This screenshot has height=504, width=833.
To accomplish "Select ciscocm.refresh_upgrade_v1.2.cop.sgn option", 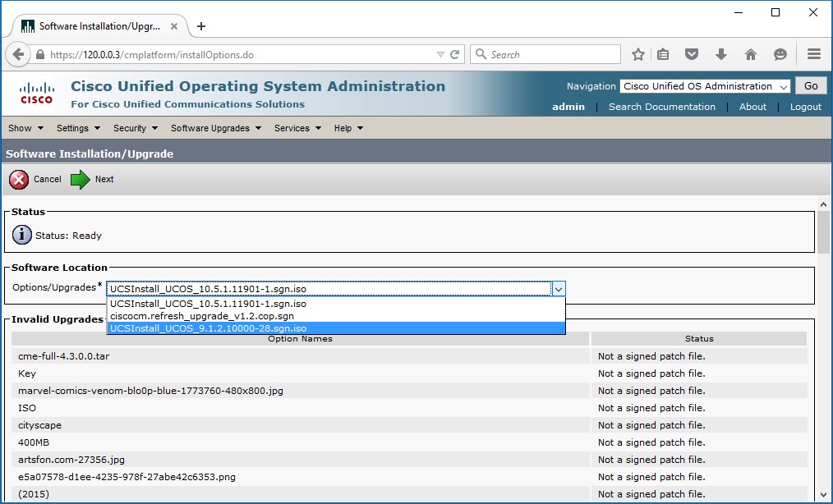I will [x=336, y=316].
